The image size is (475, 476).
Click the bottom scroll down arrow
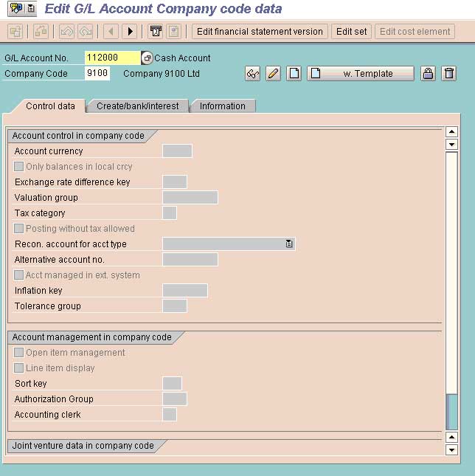[x=451, y=450]
